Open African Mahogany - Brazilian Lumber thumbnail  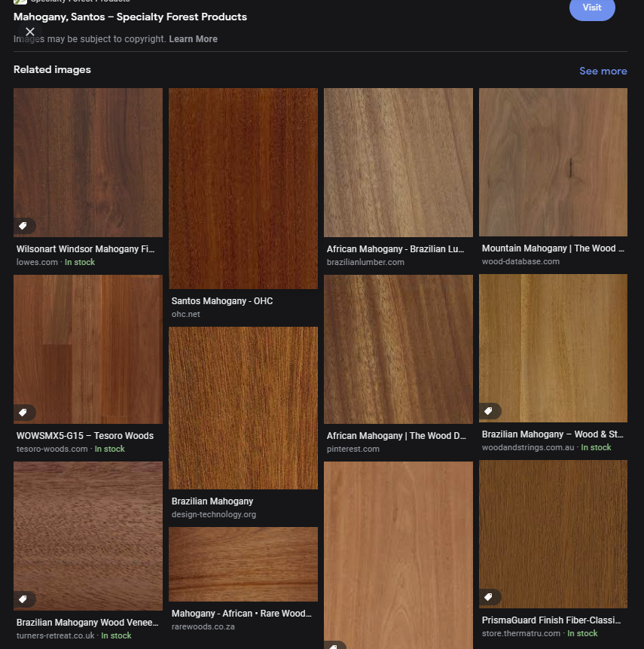click(x=398, y=163)
